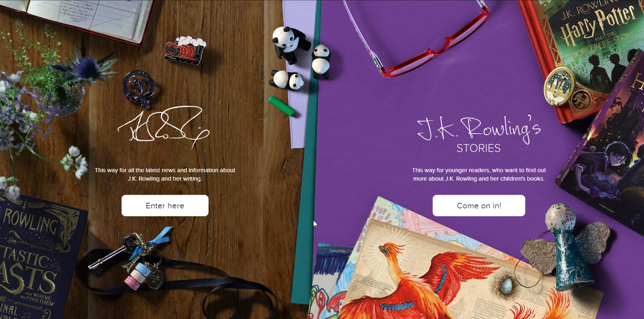Click the green crayon below the pandas

pos(281,106)
